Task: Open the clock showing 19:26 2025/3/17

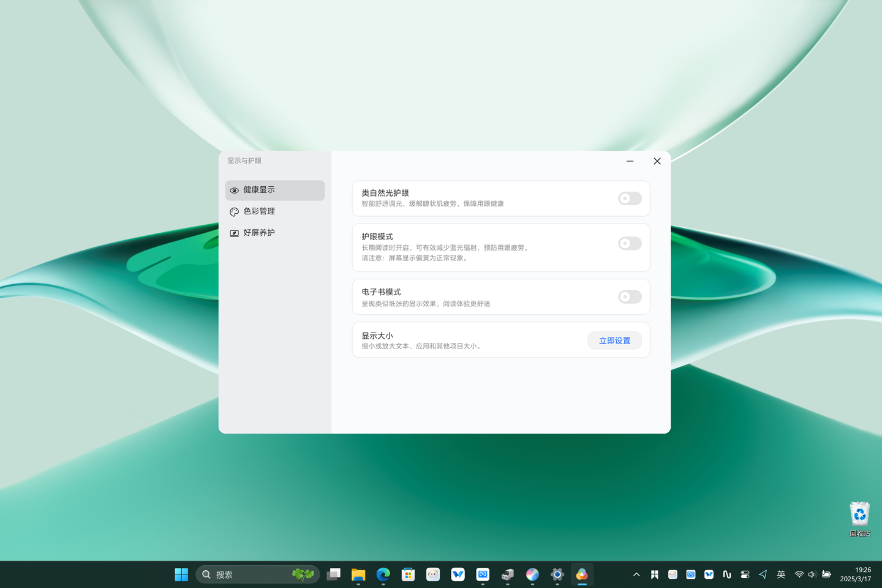Action: point(856,575)
